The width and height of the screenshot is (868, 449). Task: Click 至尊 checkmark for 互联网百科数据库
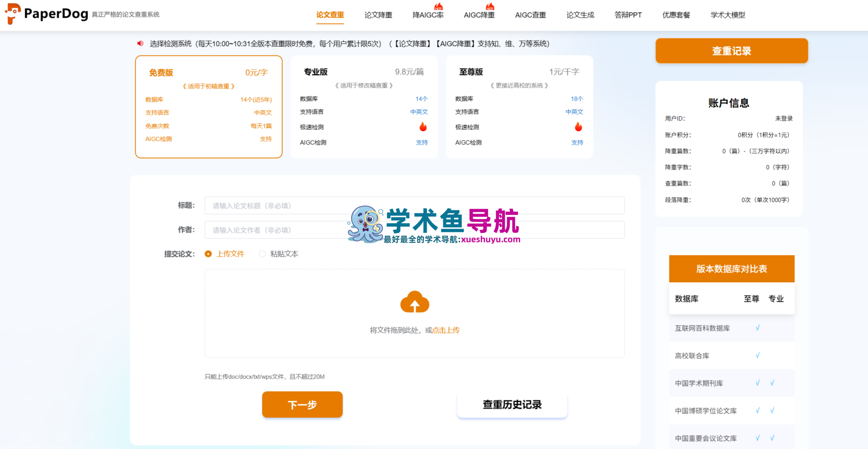click(x=758, y=328)
